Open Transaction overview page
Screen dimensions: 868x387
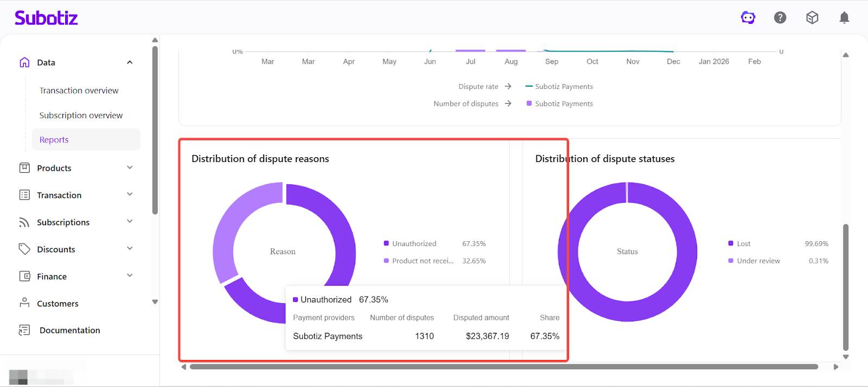pyautogui.click(x=79, y=91)
